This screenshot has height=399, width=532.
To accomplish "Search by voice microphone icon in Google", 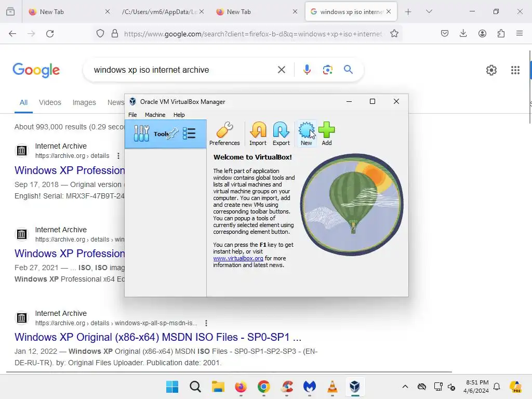I will (x=307, y=70).
